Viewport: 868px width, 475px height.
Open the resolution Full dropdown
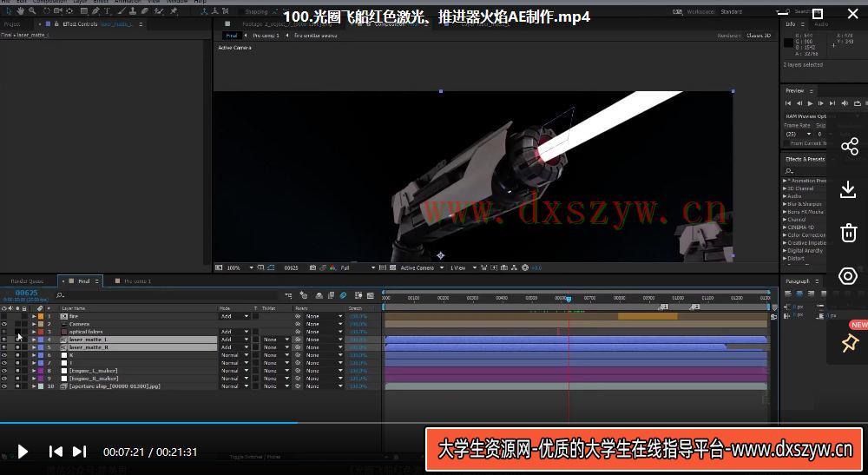[x=358, y=267]
